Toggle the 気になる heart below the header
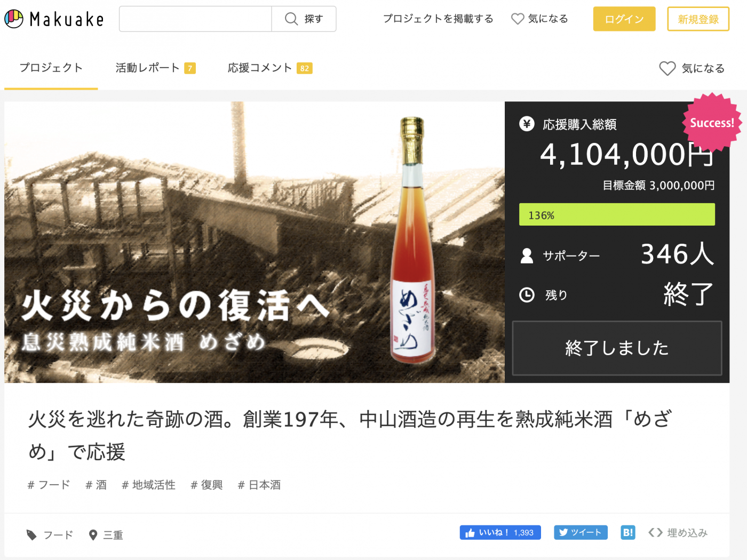Screen dimensions: 747x560 692,68
